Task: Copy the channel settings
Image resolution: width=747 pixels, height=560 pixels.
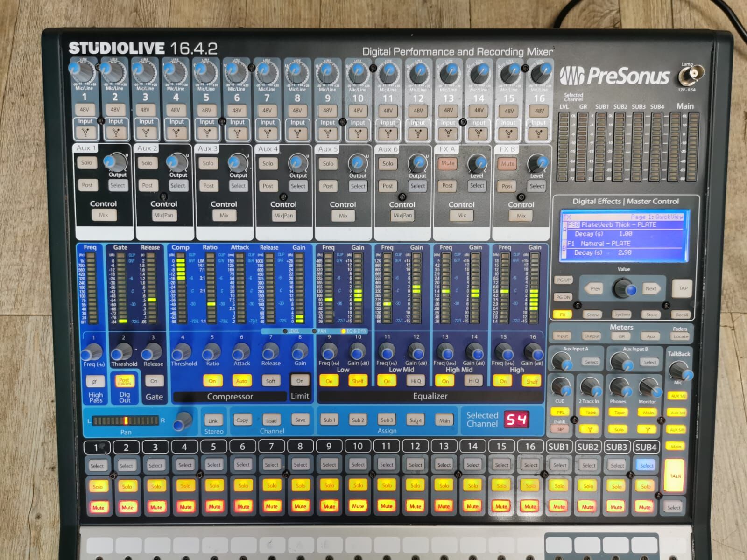Action: (x=242, y=420)
